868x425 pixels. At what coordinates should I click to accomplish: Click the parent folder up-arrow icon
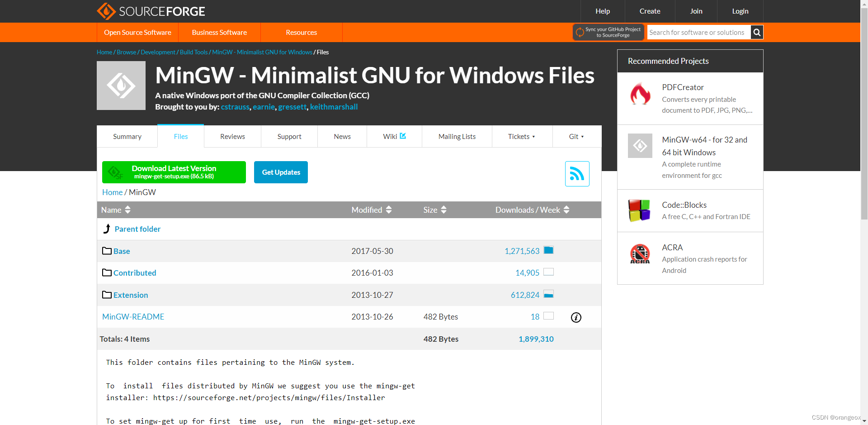pos(107,229)
